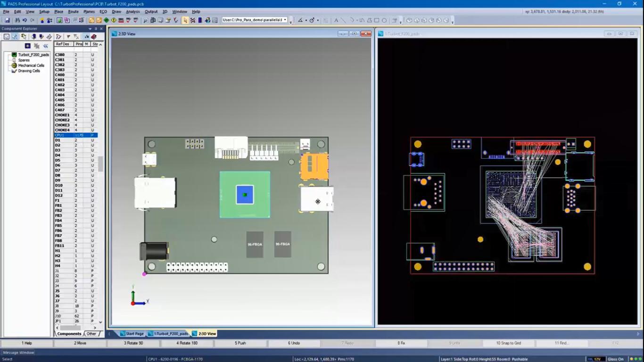Toggle Gloss On in the status bar

pos(616,359)
